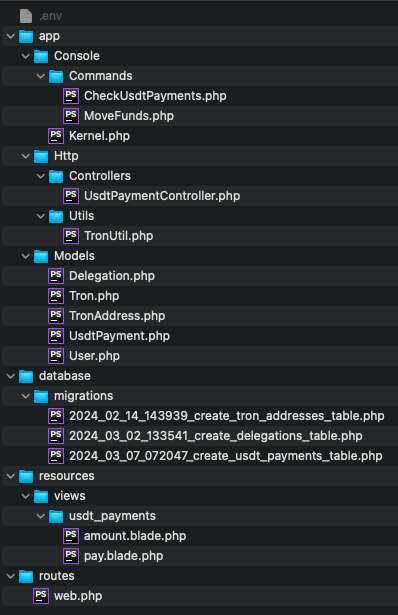This screenshot has width=398, height=615.
Task: Collapse the Utils folder chevron
Action: [41, 217]
